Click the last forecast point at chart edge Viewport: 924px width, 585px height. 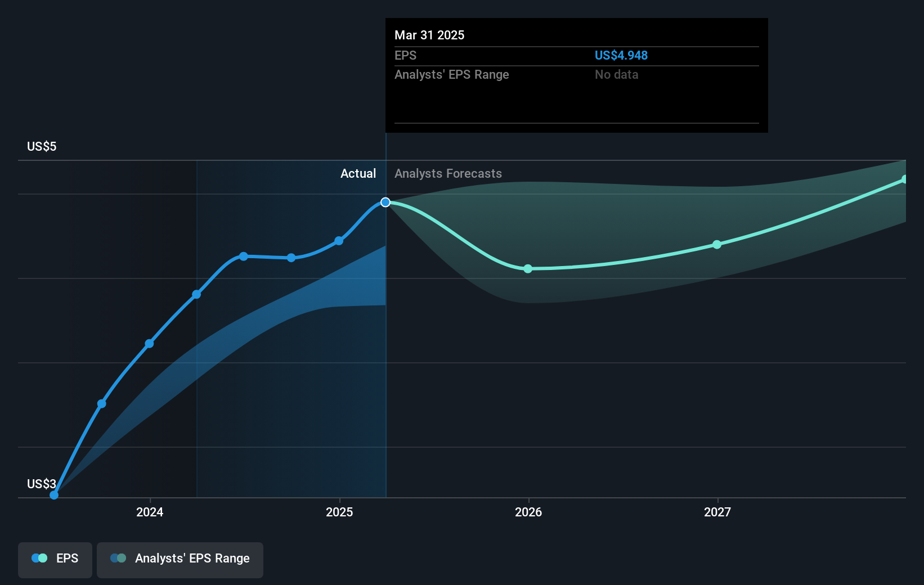904,179
